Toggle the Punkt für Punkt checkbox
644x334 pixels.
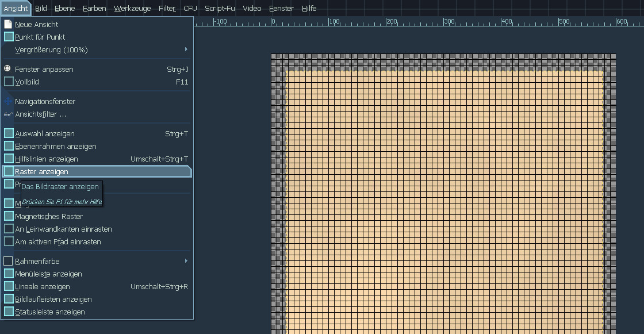9,37
